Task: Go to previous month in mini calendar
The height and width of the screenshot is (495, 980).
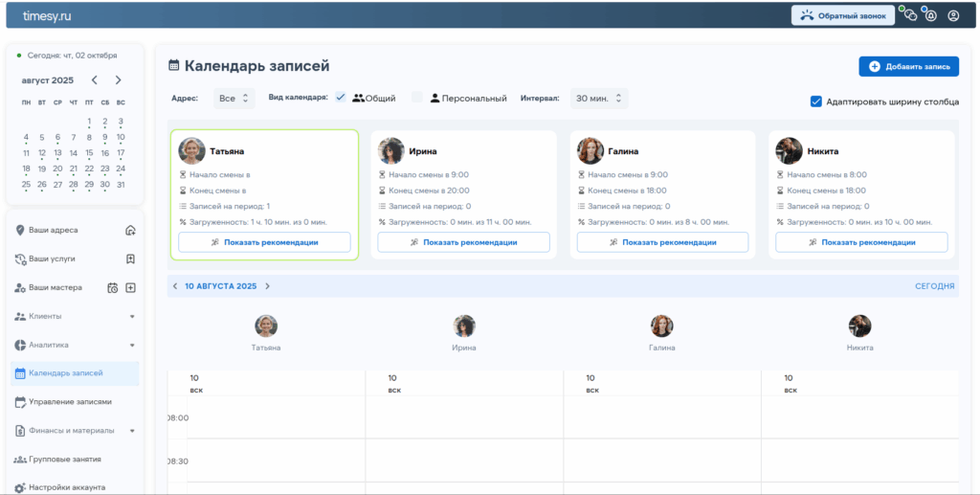Action: click(94, 80)
